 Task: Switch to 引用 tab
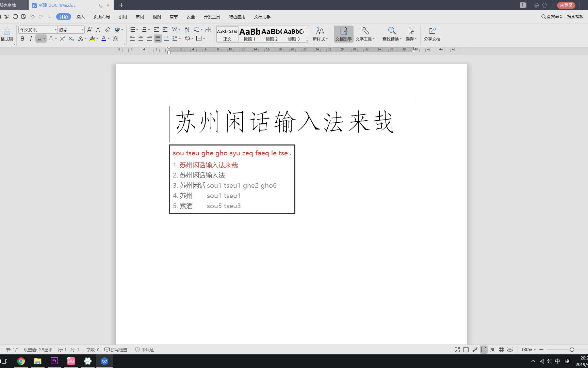pyautogui.click(x=123, y=17)
